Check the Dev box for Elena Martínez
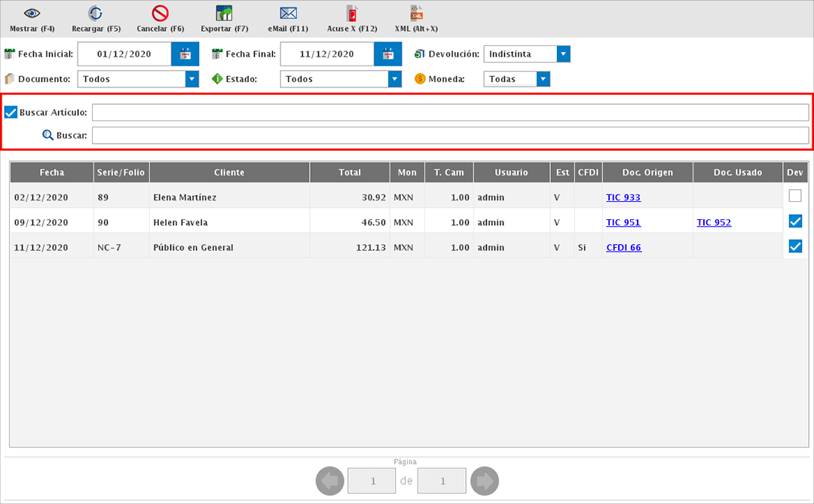814x504 pixels. click(x=794, y=197)
